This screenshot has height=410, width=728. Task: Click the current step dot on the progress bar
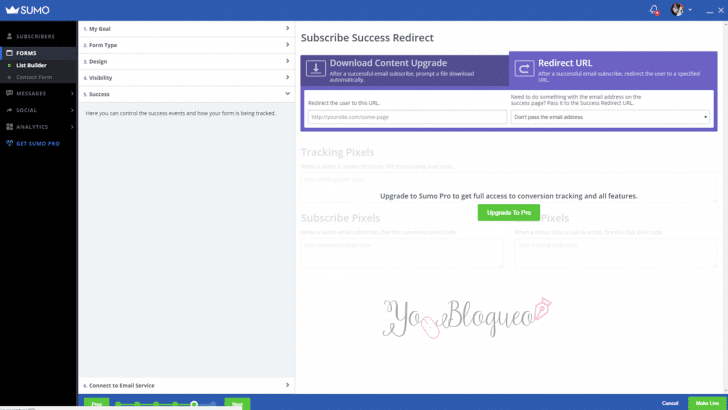(194, 404)
